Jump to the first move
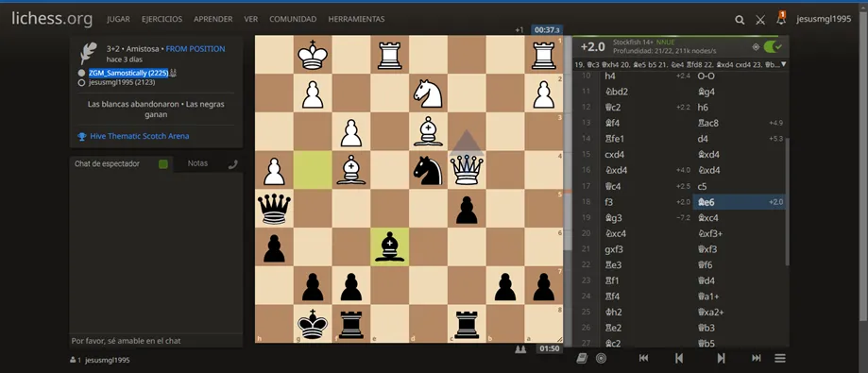868x373 pixels. (643, 358)
